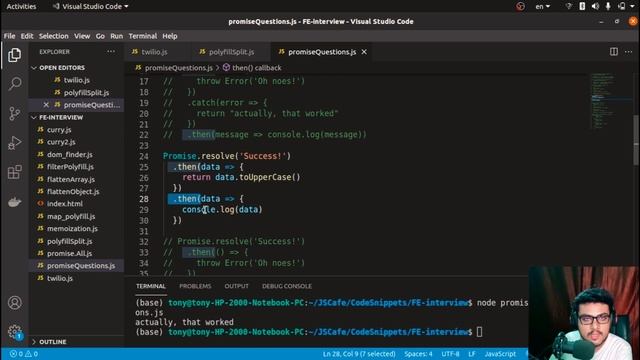Open the Run and Debug view icon
The width and height of the screenshot is (640, 360).
[15, 143]
